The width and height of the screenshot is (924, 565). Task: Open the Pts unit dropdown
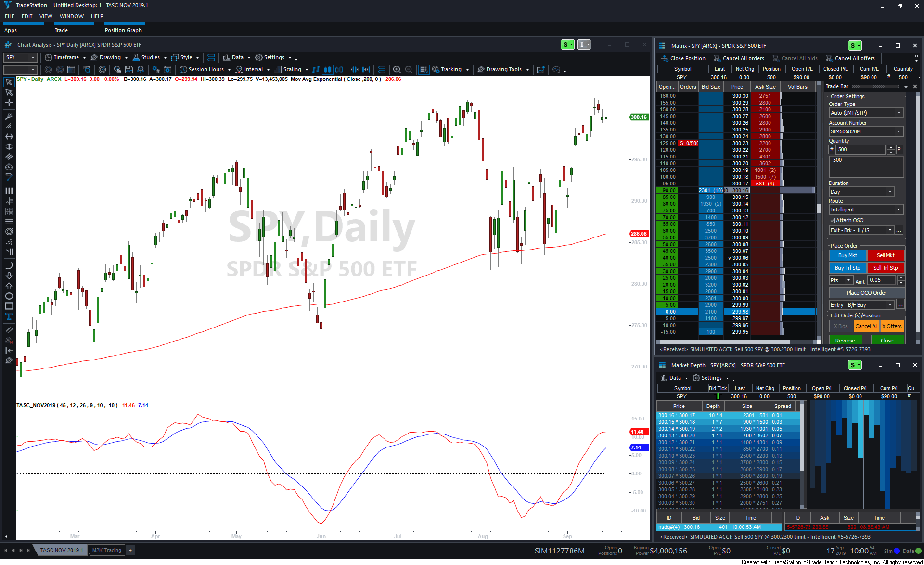(841, 280)
